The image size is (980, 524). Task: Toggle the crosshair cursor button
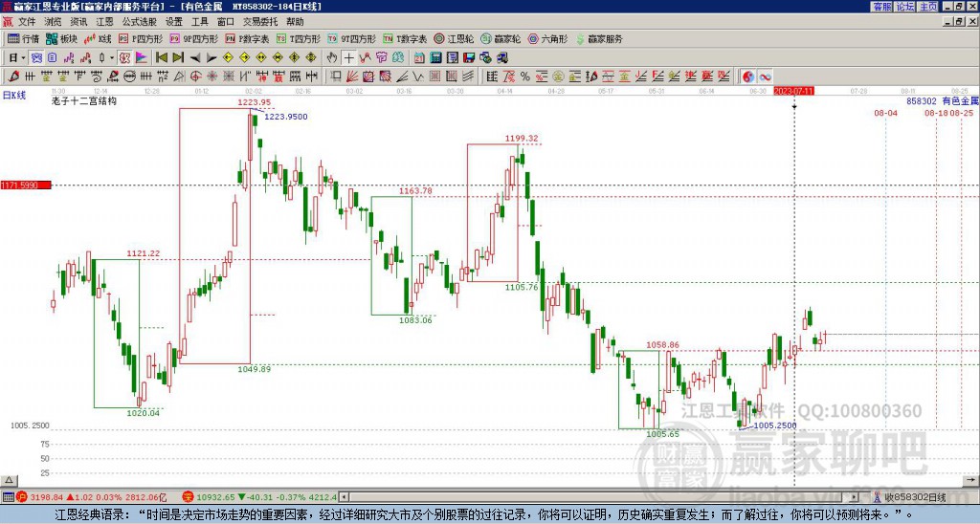click(348, 57)
